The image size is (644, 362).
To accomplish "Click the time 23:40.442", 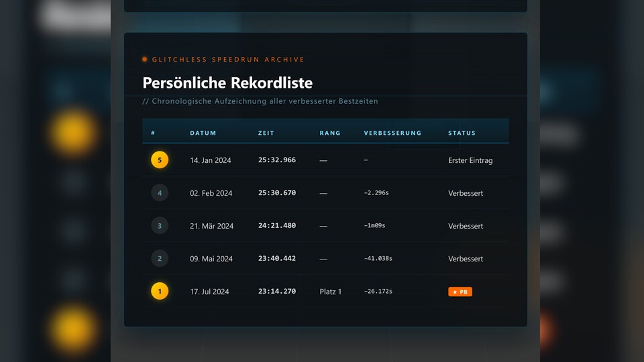I will click(x=277, y=259).
